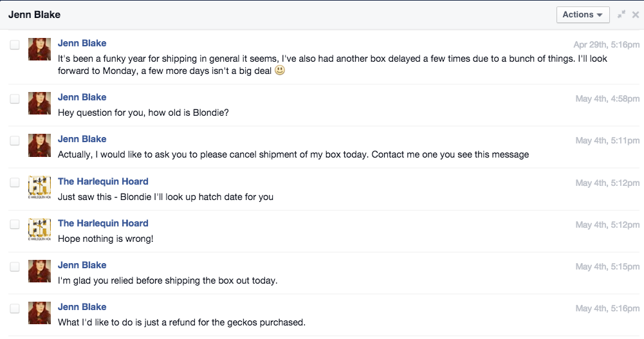Click the May 4th, 5:11pm timestamp
This screenshot has height=339, width=644.
pos(607,141)
